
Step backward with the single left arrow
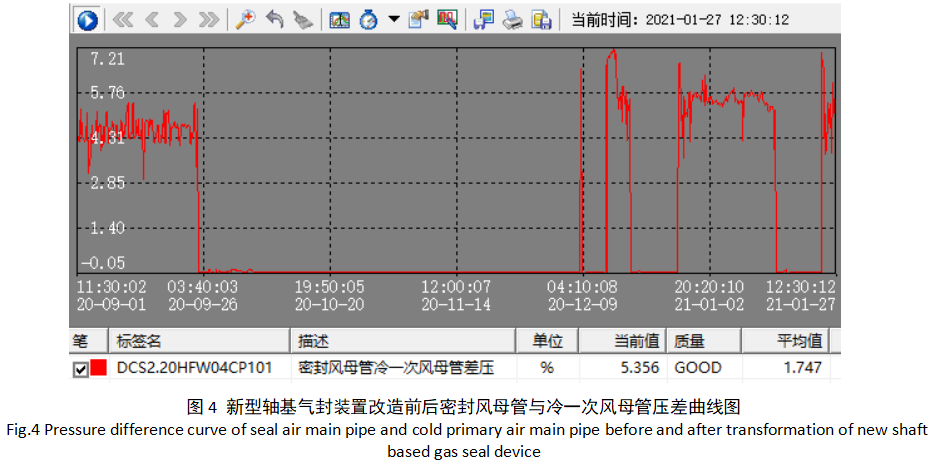point(152,19)
